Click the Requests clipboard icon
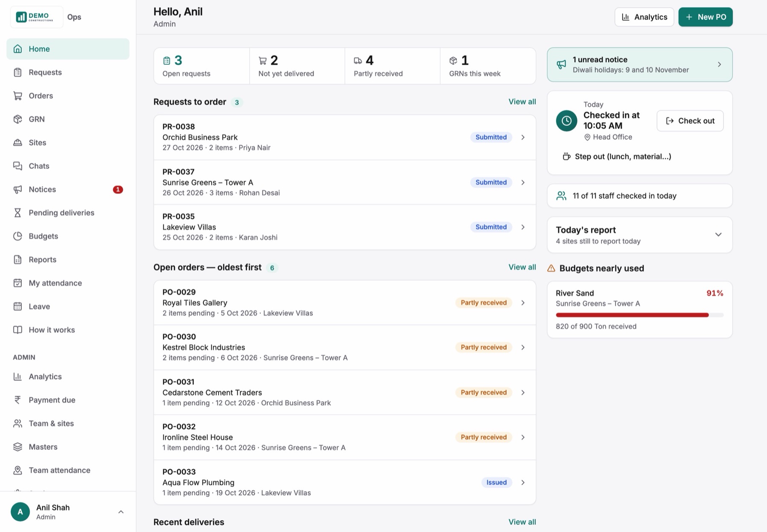 tap(17, 72)
